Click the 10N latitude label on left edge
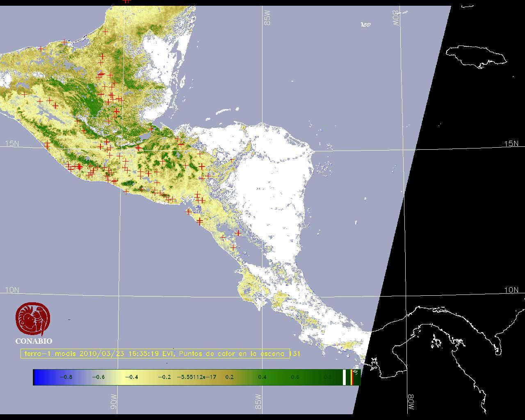 click(12, 290)
